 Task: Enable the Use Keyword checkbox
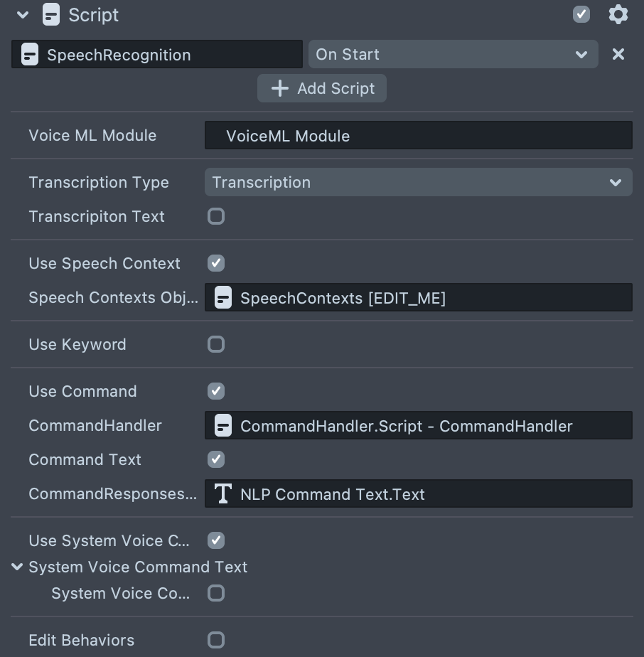216,344
